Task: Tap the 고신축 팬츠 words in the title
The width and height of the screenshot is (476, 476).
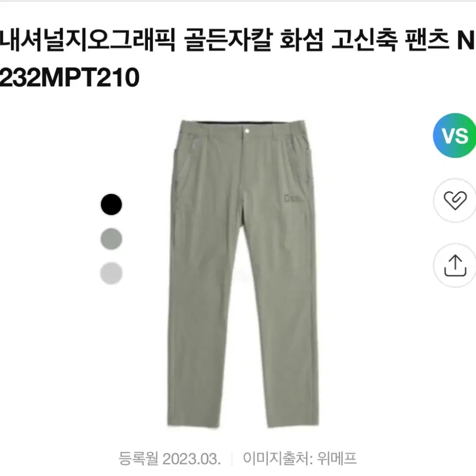Action: pyautogui.click(x=390, y=40)
